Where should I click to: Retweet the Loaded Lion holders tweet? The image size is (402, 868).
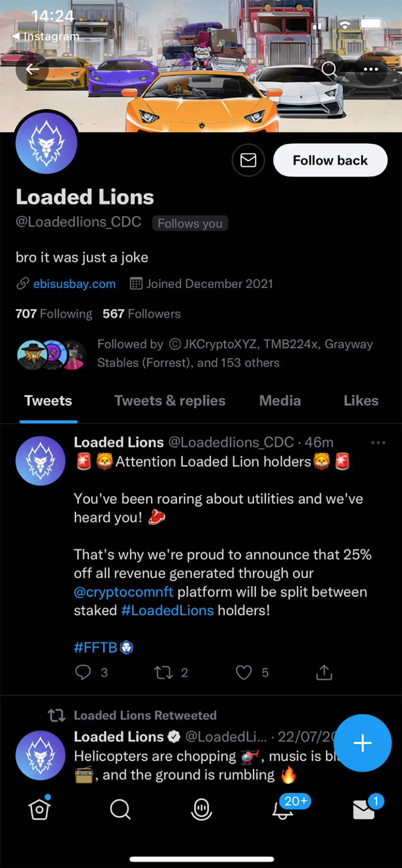point(163,672)
